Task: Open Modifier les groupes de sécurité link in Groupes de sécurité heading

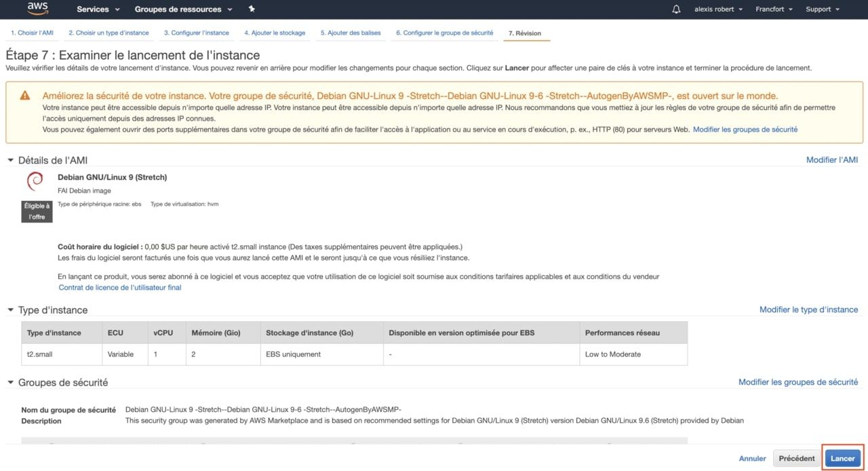Action: [798, 382]
